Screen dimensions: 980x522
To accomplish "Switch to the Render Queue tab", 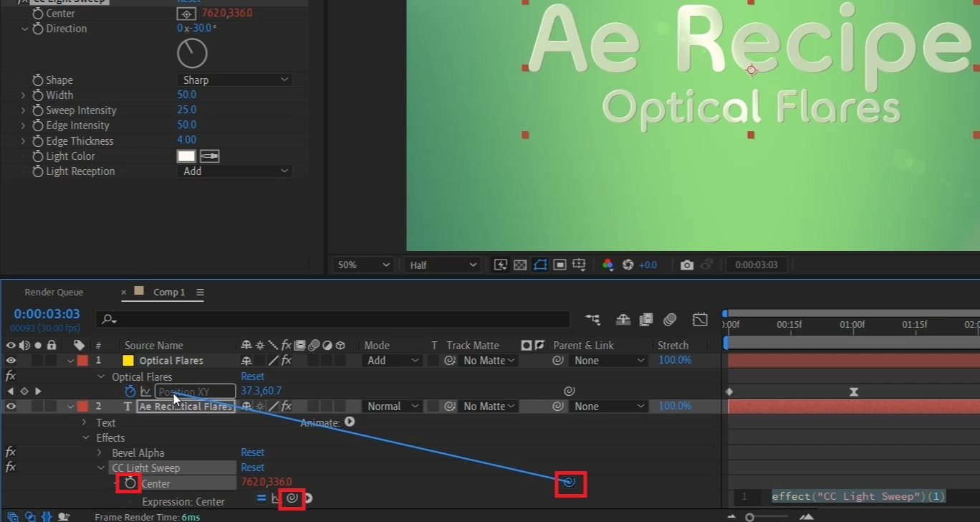I will [54, 292].
